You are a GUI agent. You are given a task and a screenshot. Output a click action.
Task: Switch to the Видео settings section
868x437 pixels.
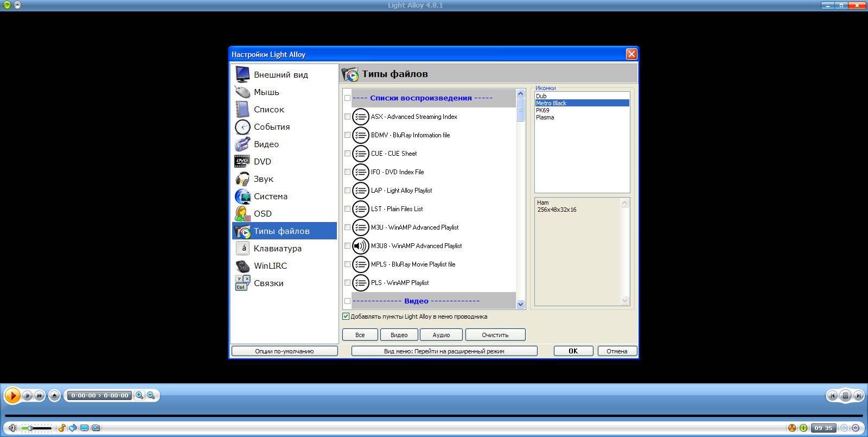[266, 144]
